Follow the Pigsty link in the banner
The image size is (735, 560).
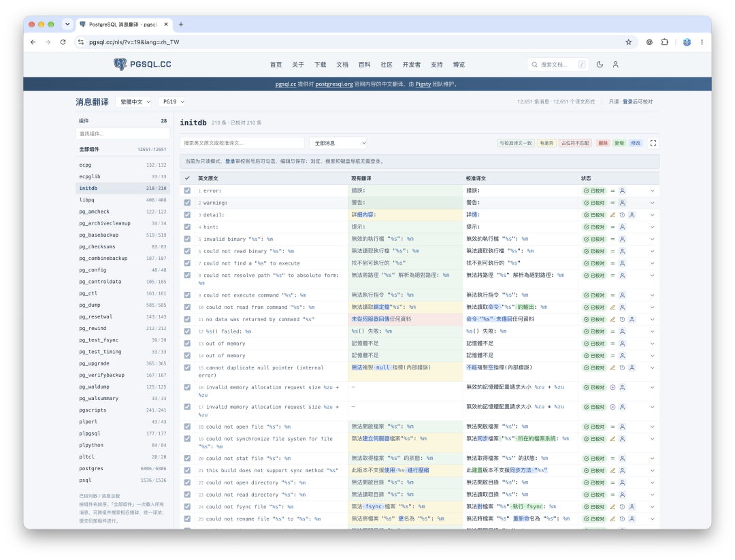pos(423,84)
